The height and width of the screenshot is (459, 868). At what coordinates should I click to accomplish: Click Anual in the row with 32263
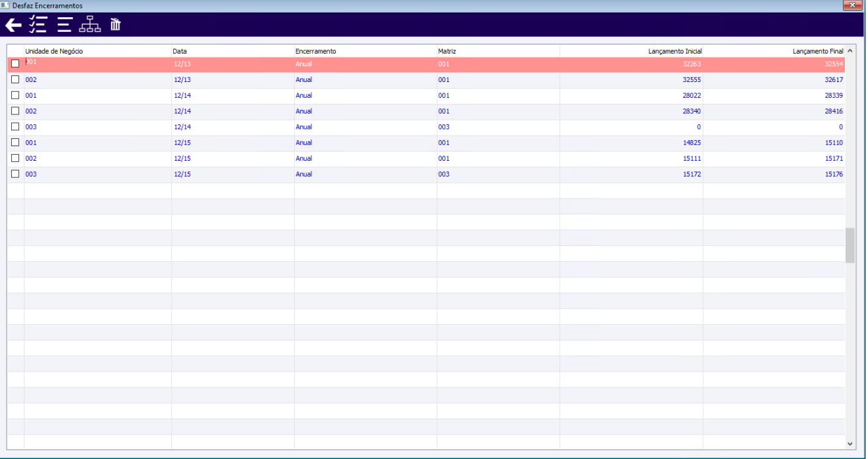coord(366,64)
